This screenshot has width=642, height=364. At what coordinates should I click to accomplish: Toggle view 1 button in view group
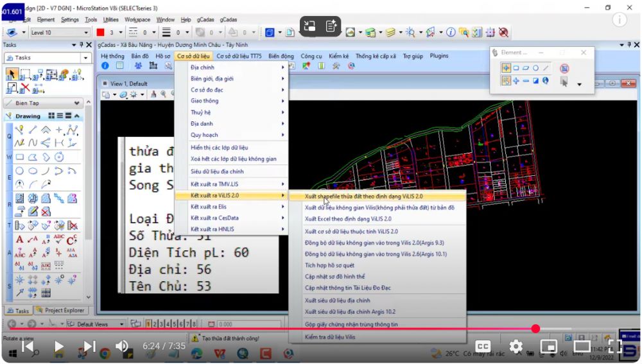149,324
